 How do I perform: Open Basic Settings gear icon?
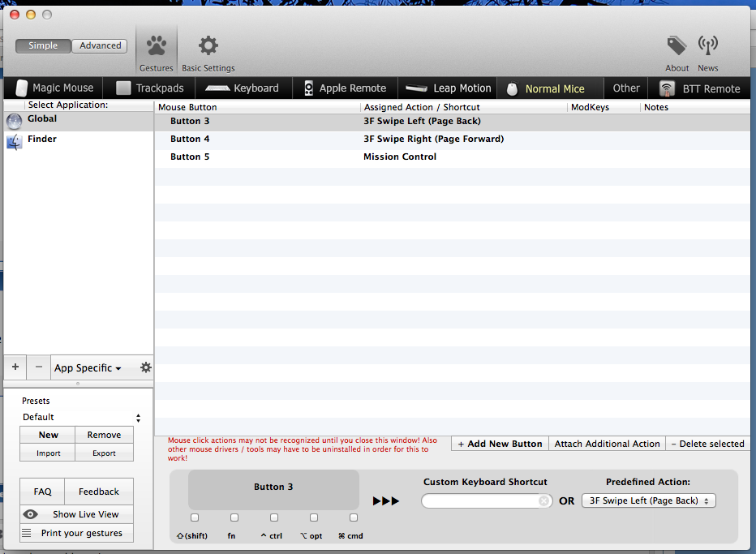[208, 45]
